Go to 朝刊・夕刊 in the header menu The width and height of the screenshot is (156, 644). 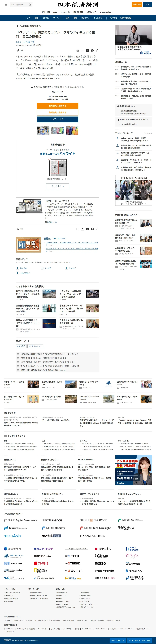tap(46, 12)
